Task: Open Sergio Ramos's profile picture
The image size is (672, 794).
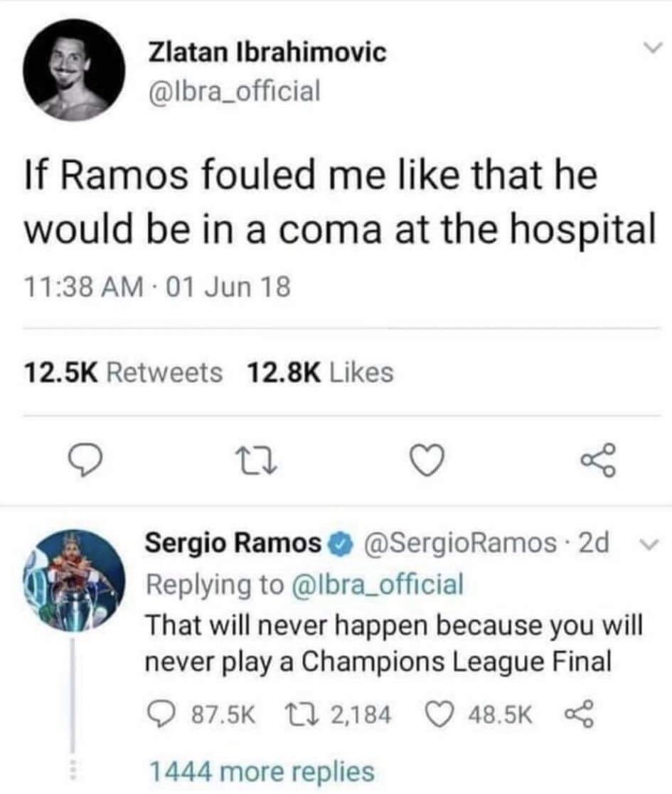Action: click(x=74, y=581)
